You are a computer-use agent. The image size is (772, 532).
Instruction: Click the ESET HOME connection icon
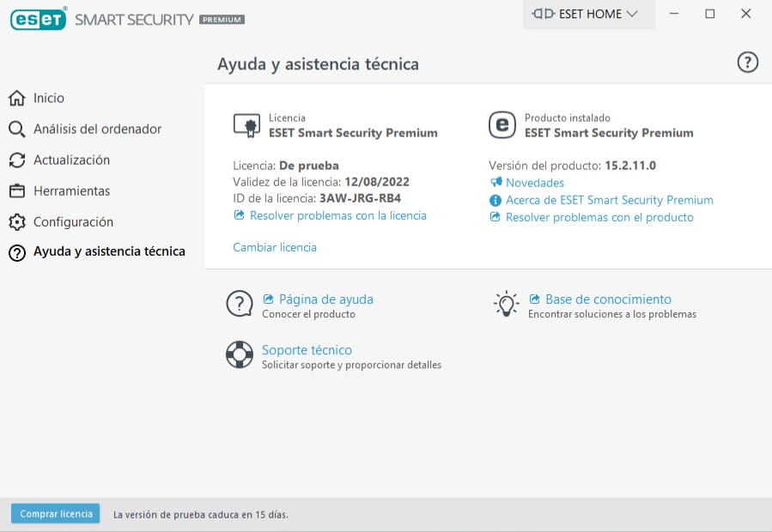pyautogui.click(x=543, y=14)
